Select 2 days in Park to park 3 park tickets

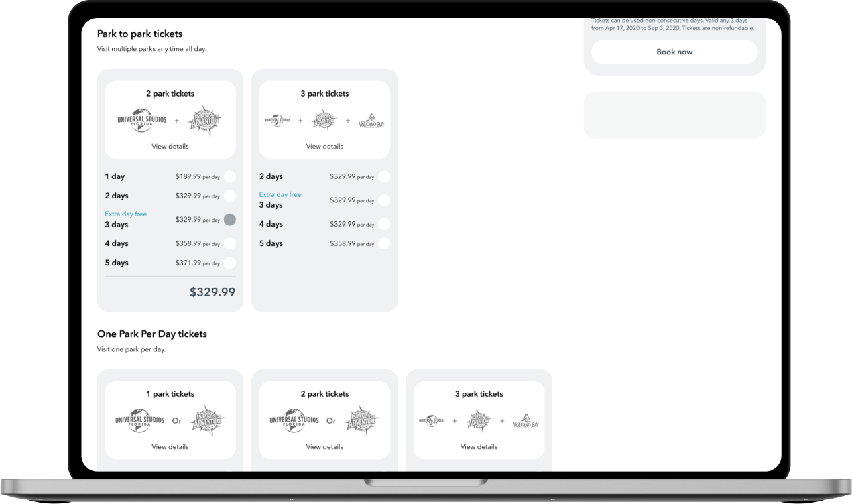(384, 176)
